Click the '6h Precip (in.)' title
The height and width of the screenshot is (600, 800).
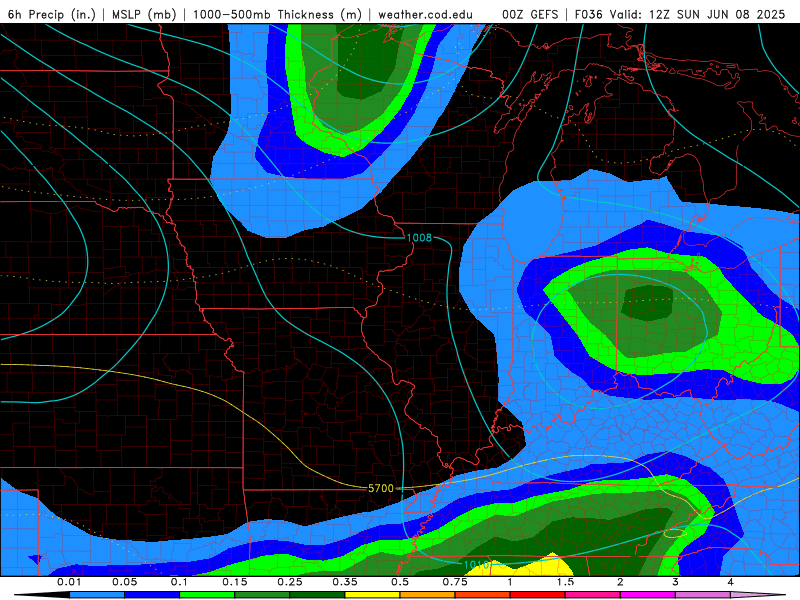[52, 14]
